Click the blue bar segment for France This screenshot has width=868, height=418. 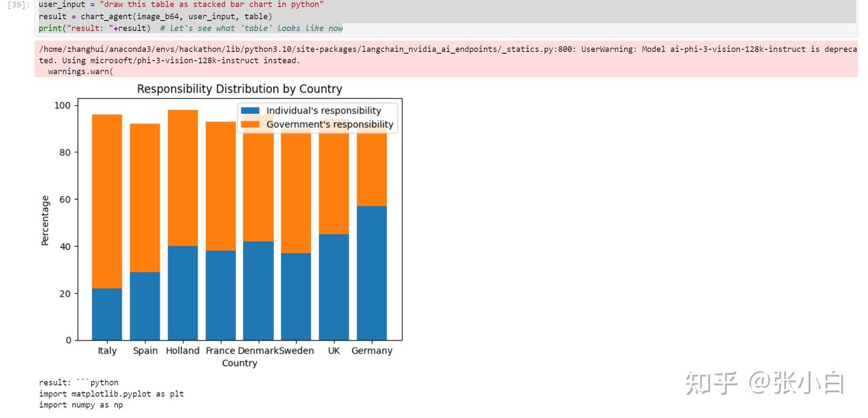coord(221,296)
